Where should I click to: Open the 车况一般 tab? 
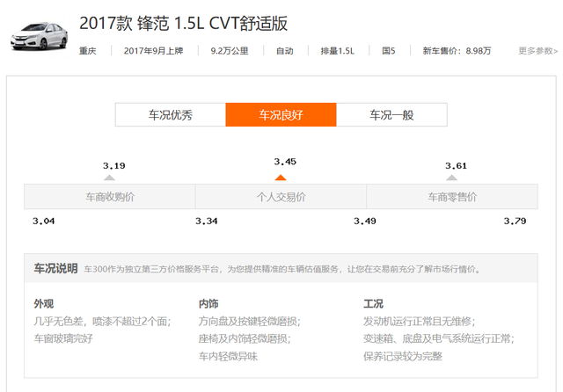pos(391,115)
